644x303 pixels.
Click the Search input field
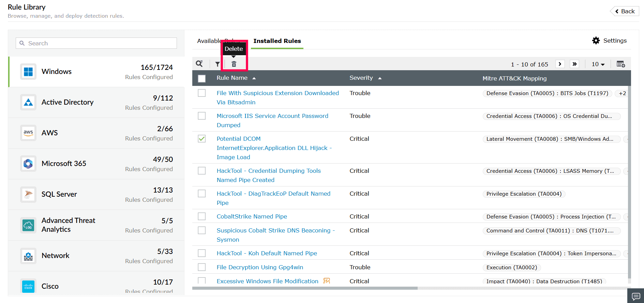96,43
